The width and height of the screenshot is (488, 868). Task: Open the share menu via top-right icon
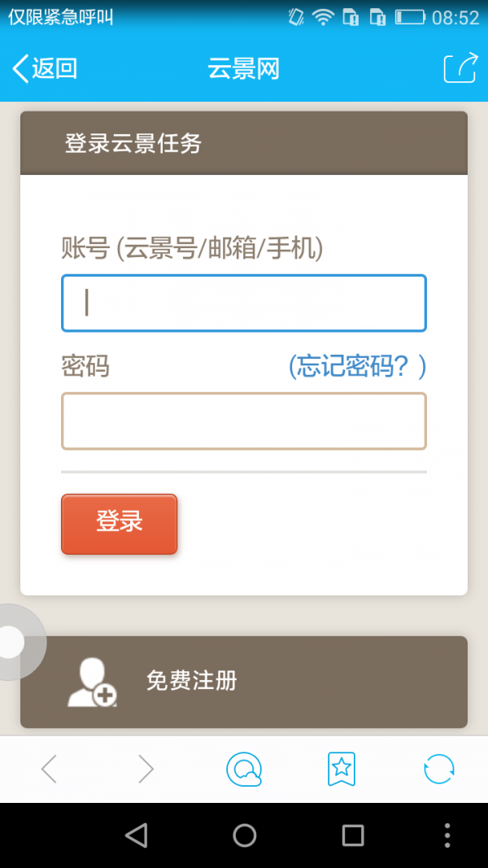(x=460, y=68)
